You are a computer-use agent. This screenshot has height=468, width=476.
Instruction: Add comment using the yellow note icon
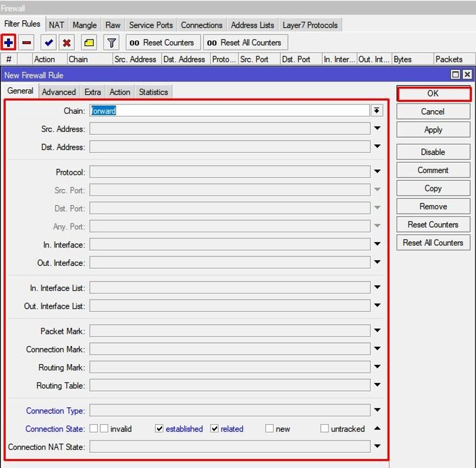click(89, 42)
